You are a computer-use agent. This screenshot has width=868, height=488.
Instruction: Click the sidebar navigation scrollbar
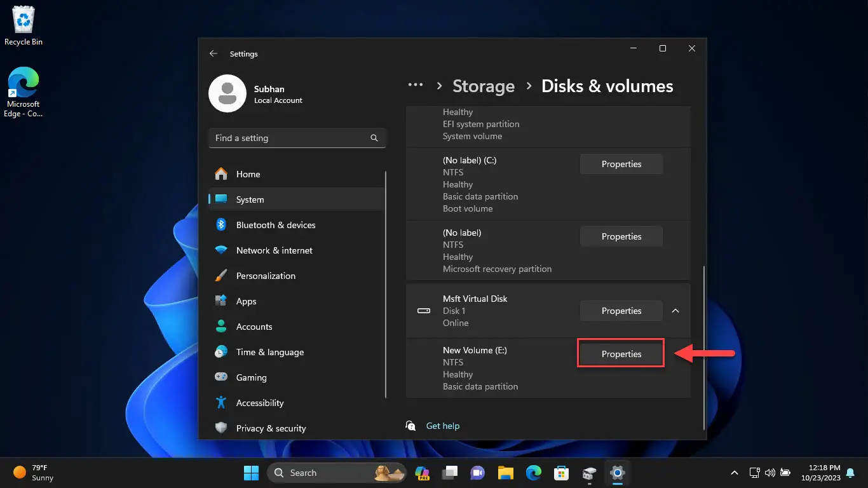386,284
